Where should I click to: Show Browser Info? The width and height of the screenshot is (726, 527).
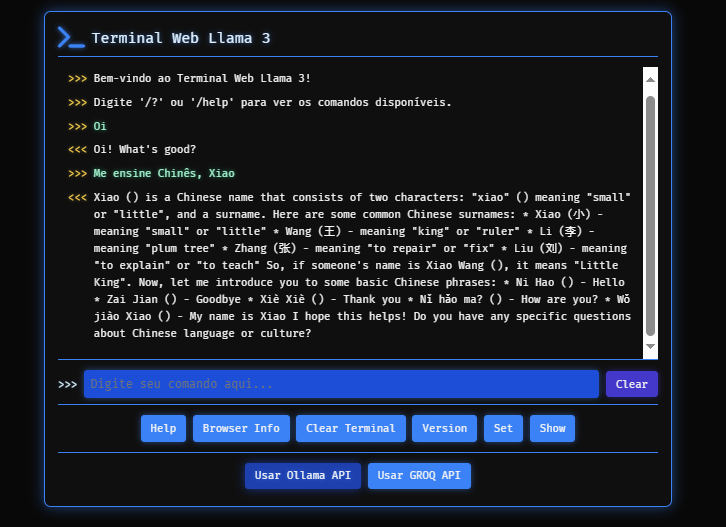[241, 428]
